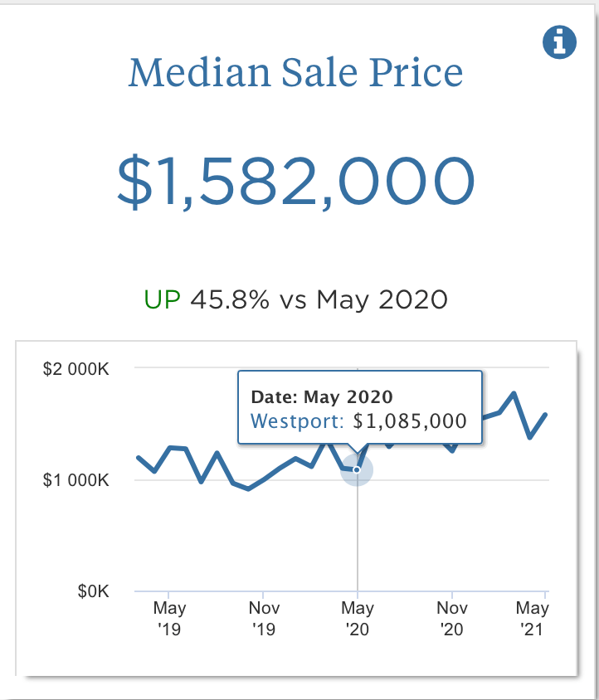599x700 pixels.
Task: Click the highest peak of the price line
Action: point(514,393)
